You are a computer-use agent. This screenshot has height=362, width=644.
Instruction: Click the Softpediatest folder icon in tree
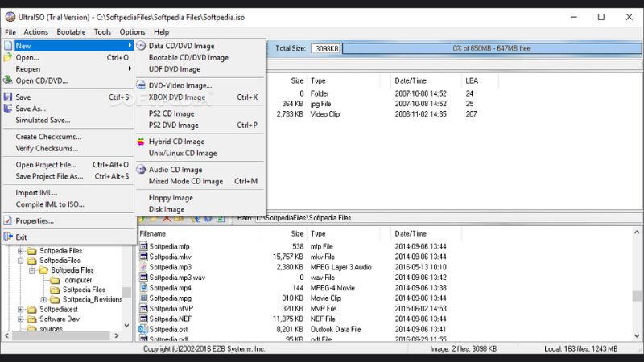pyautogui.click(x=31, y=310)
